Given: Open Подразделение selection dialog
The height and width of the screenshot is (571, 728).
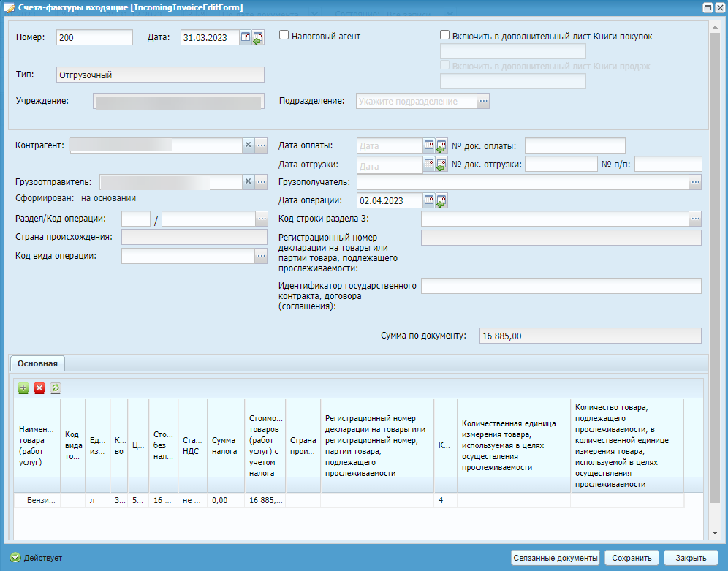Looking at the screenshot, I should [x=483, y=101].
